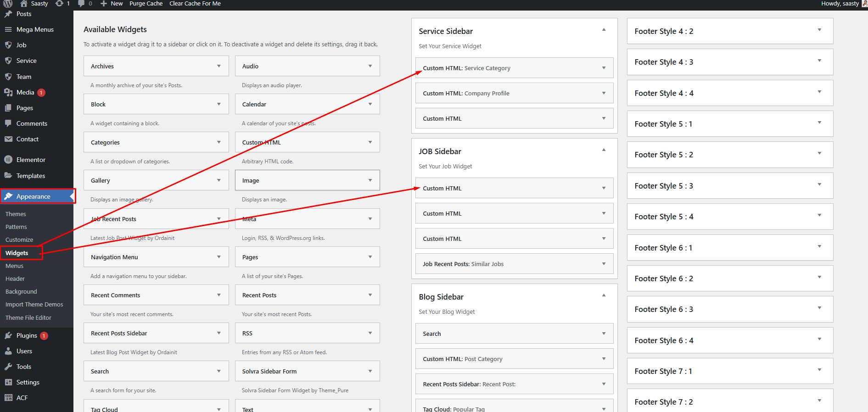Click the Contact envelope icon
The image size is (868, 412).
point(8,139)
